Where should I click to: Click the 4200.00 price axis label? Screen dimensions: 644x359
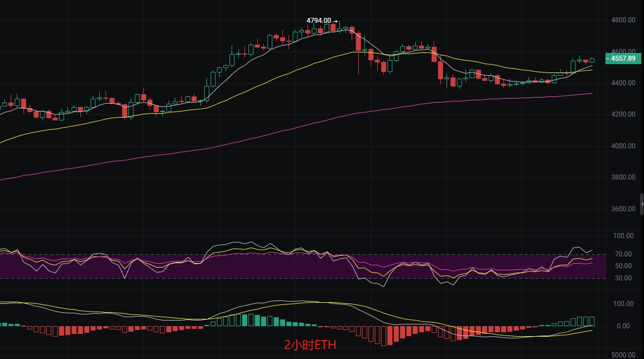click(623, 114)
